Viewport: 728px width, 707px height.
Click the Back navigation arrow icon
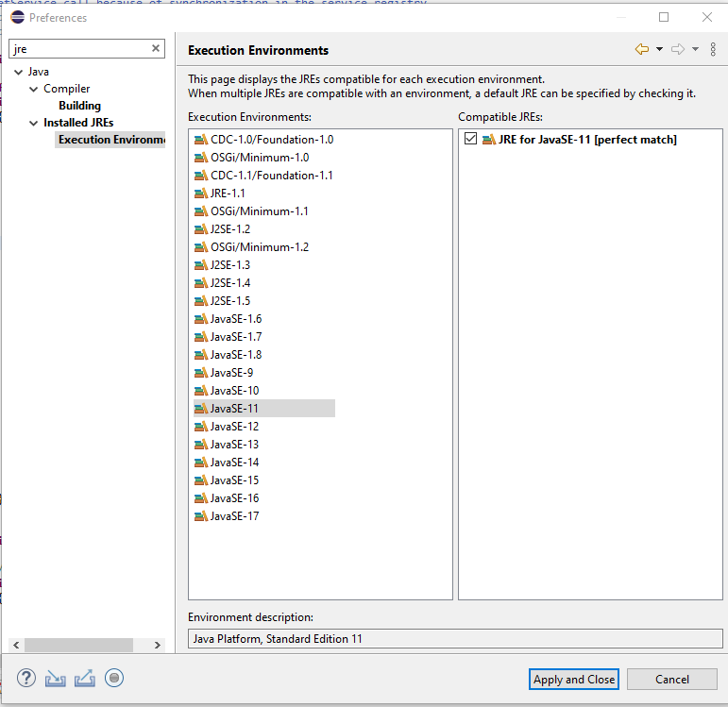point(642,49)
